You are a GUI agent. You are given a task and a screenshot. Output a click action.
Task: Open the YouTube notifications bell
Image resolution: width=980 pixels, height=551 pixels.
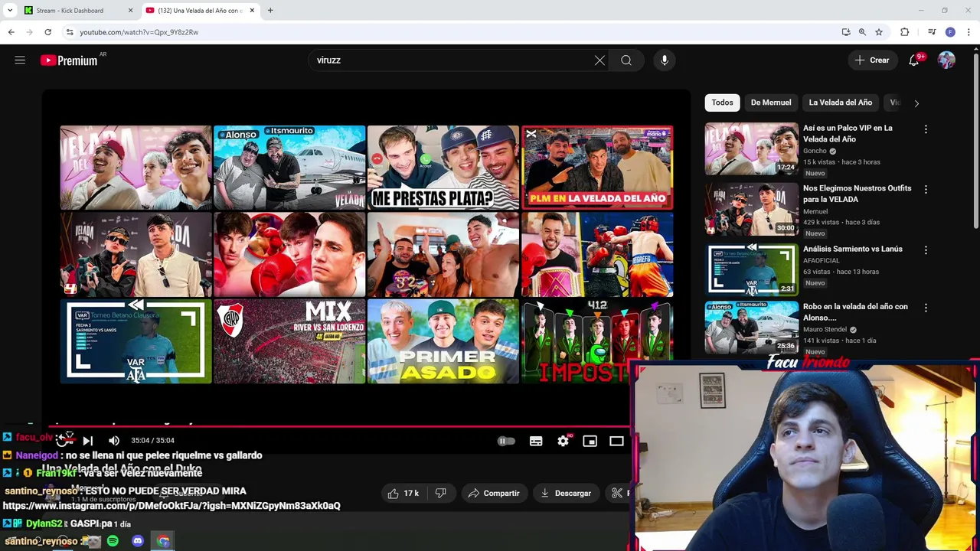tap(914, 60)
